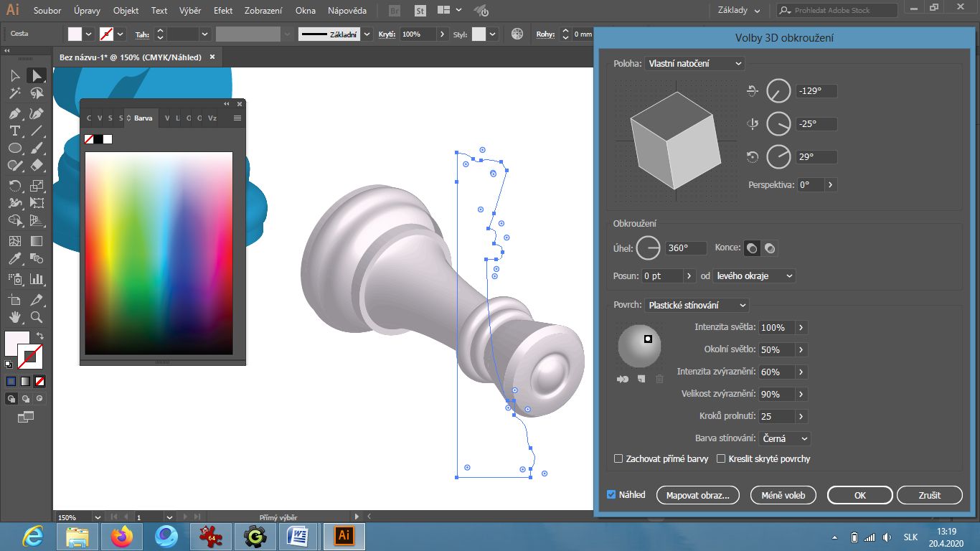This screenshot has height=551, width=980.
Task: Confirm dialog by clicking OK
Action: (x=859, y=494)
